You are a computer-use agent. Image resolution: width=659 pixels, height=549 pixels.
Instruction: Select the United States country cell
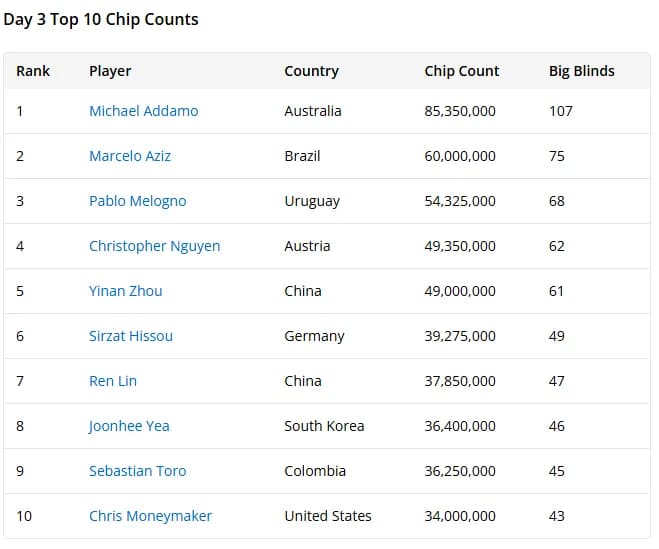point(328,516)
